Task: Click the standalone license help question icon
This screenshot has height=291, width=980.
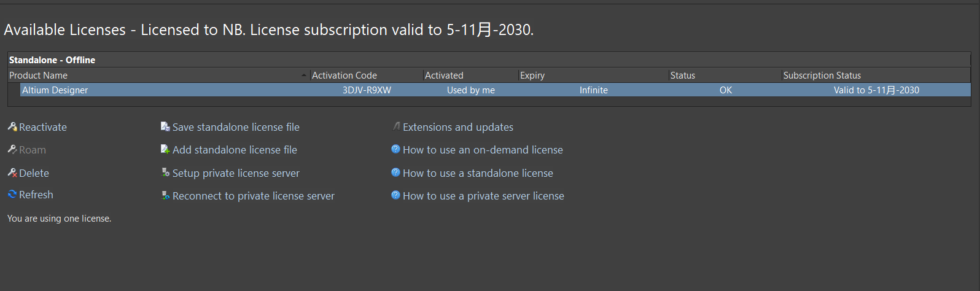Action: pyautogui.click(x=395, y=172)
